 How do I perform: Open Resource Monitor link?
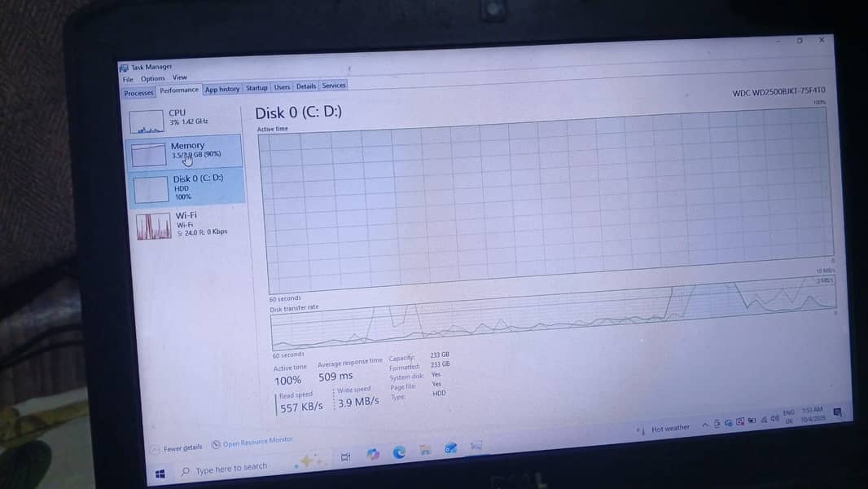pos(252,442)
